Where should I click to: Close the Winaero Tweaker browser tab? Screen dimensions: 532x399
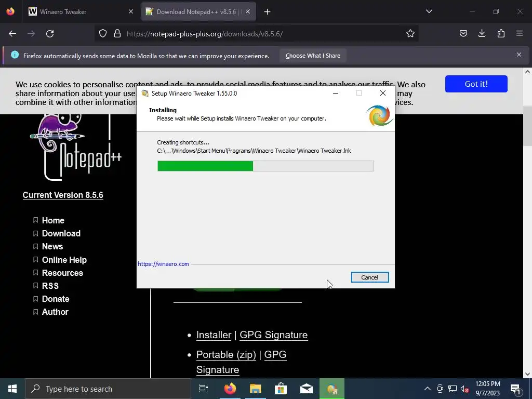coord(130,11)
